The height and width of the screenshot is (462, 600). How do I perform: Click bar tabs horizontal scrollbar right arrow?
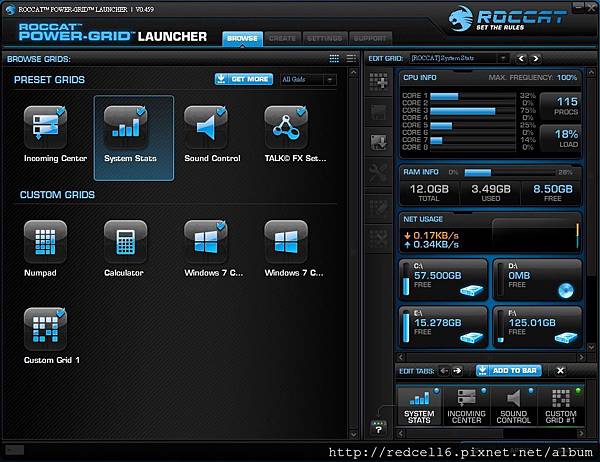click(581, 433)
